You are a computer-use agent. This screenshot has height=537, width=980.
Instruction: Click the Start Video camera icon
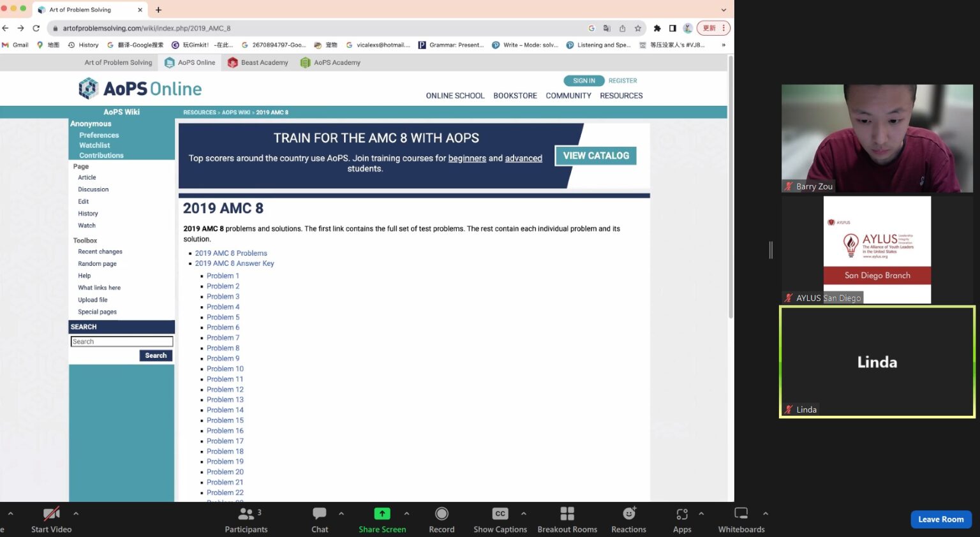(x=51, y=513)
